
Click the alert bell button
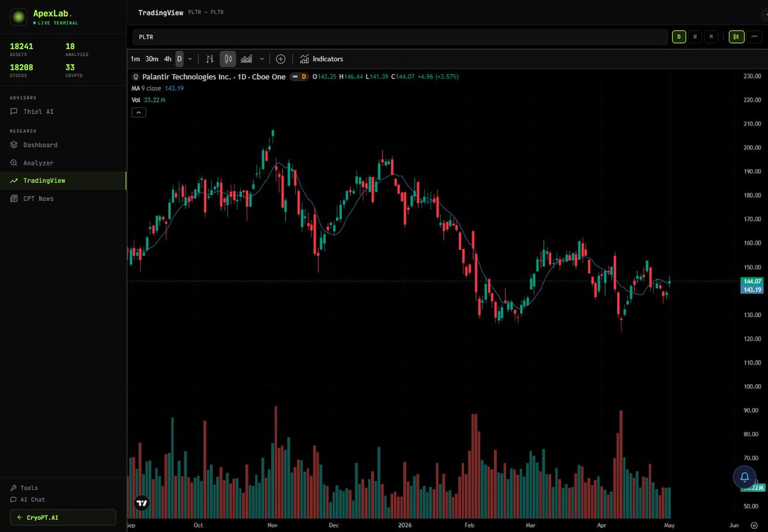coord(744,477)
